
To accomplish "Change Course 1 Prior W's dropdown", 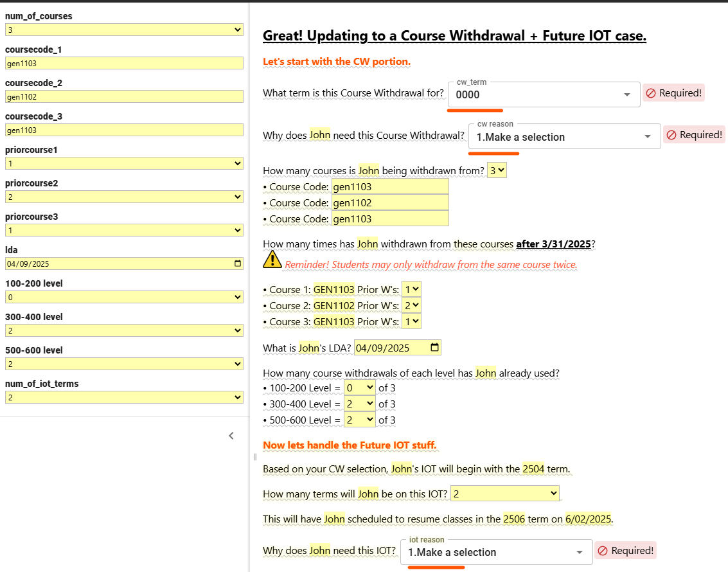I will [x=411, y=289].
